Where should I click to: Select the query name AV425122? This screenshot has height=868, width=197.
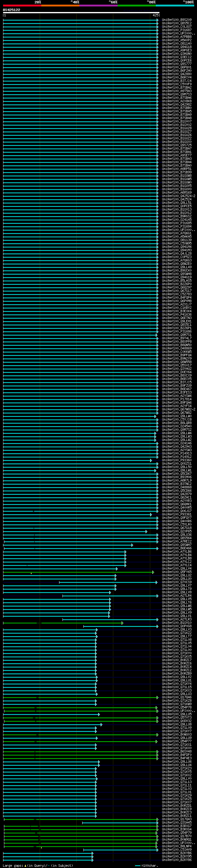11,10
